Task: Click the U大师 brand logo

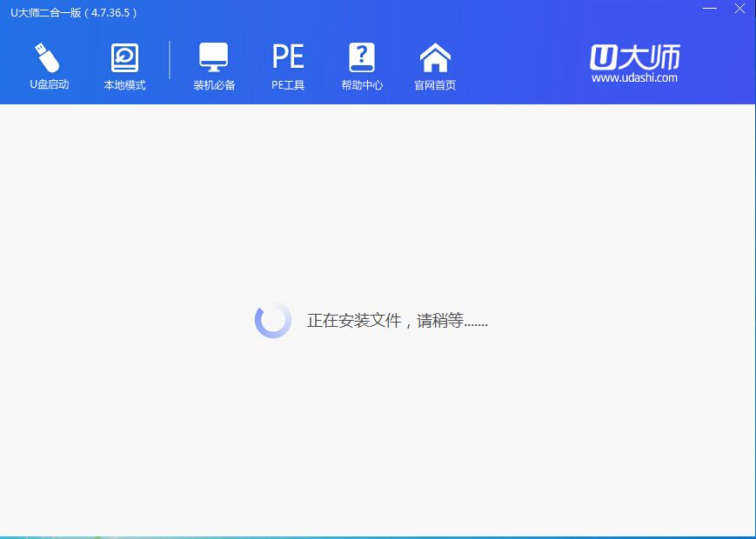Action: point(634,57)
